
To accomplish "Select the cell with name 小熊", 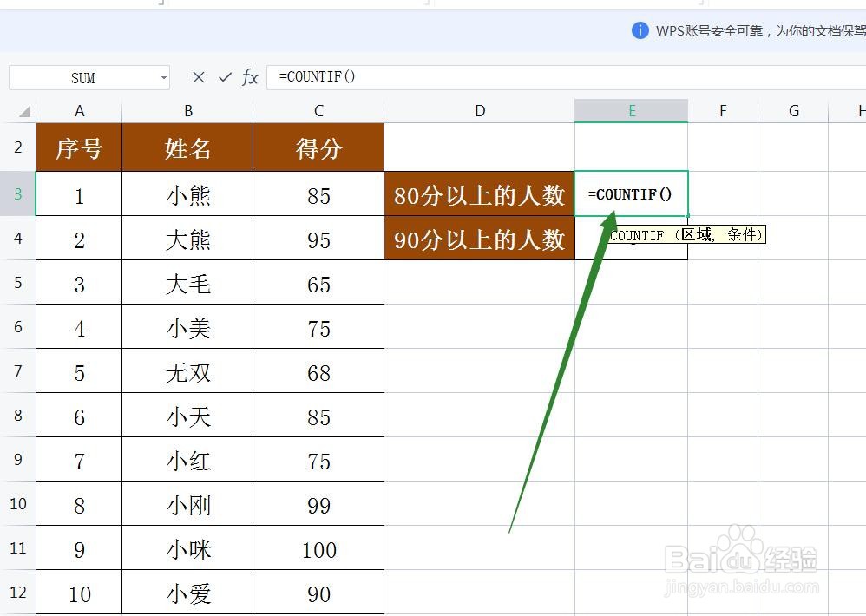I will click(x=187, y=193).
